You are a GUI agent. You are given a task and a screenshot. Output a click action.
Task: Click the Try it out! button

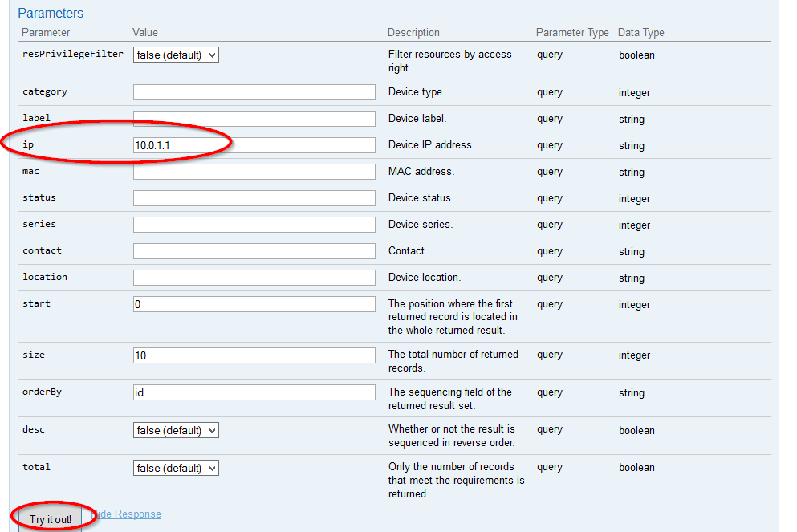(51, 519)
